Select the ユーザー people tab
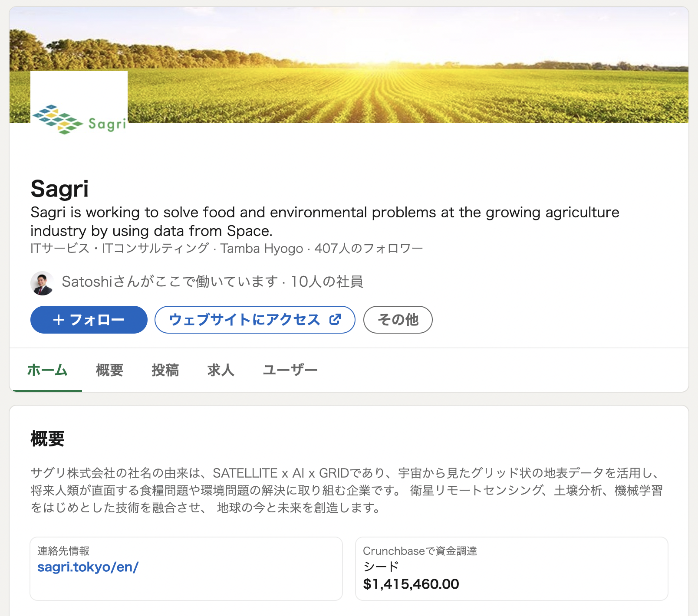This screenshot has width=698, height=616. [x=290, y=370]
